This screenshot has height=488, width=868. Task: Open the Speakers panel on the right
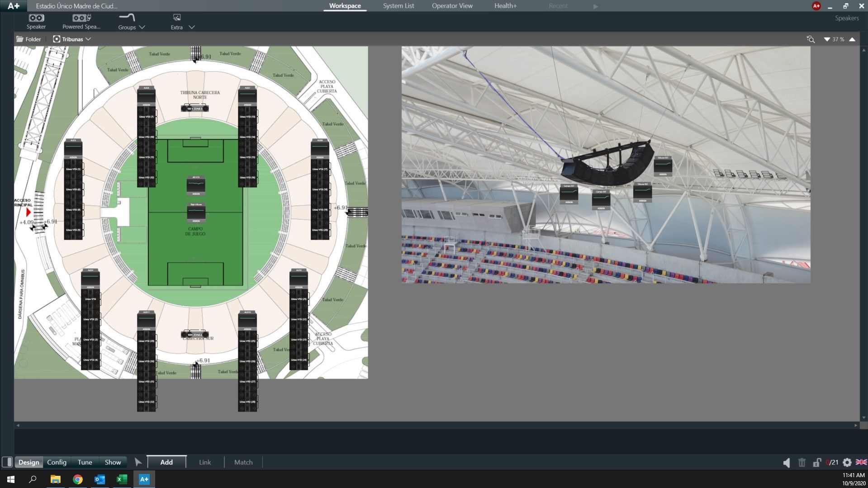coord(846,18)
